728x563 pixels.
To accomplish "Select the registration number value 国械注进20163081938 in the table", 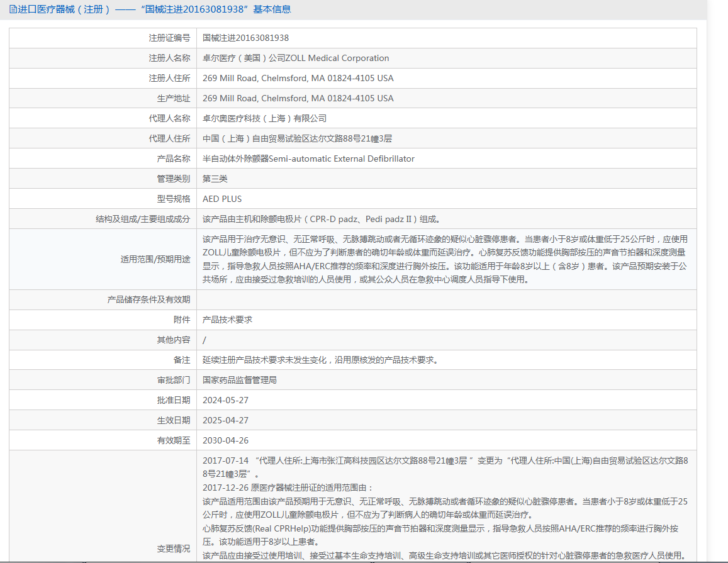I will click(x=245, y=38).
